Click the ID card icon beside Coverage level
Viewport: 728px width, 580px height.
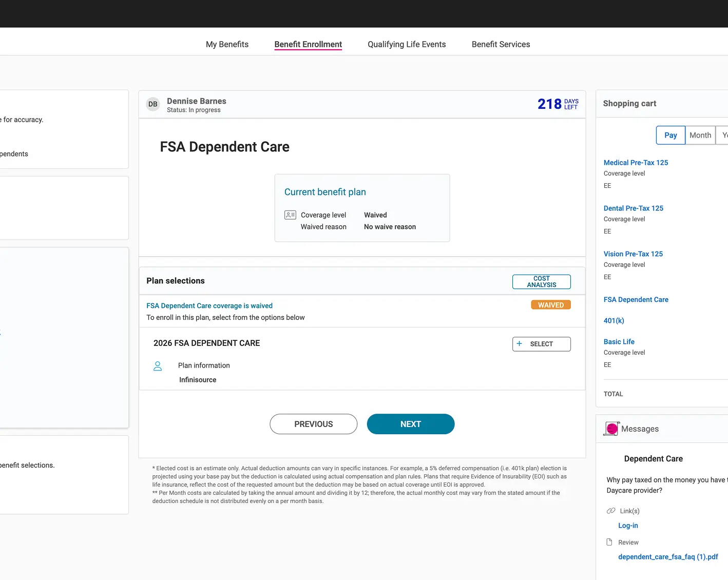click(x=290, y=215)
